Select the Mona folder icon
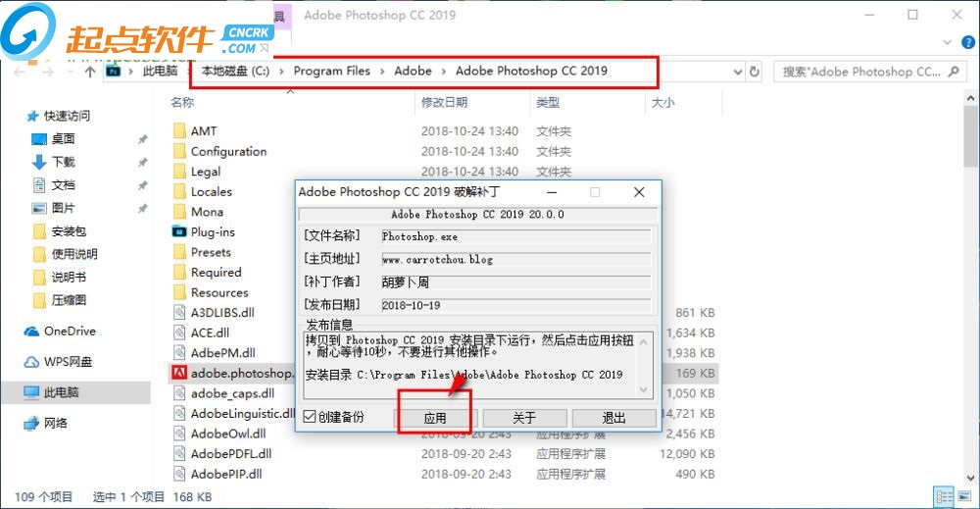This screenshot has height=509, width=980. pos(179,212)
